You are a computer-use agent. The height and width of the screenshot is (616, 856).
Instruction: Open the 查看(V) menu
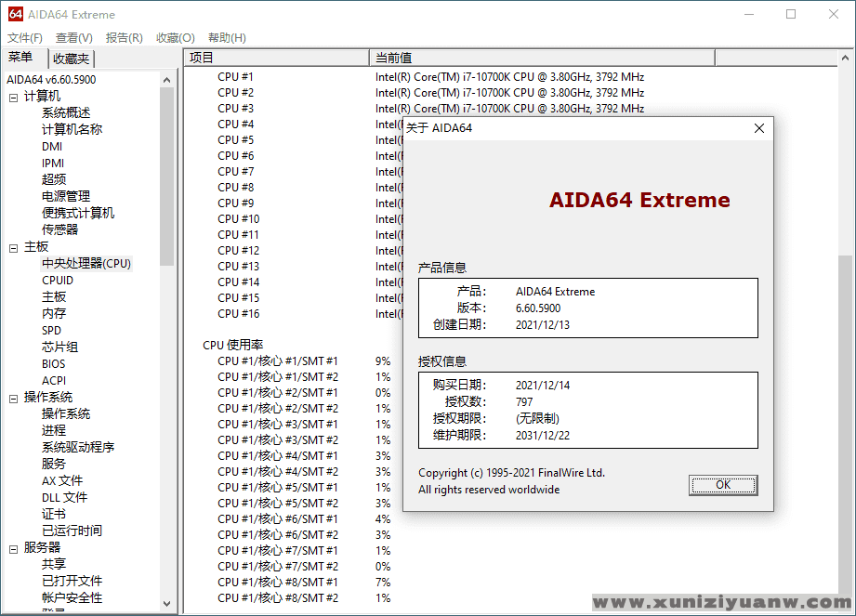tap(74, 38)
